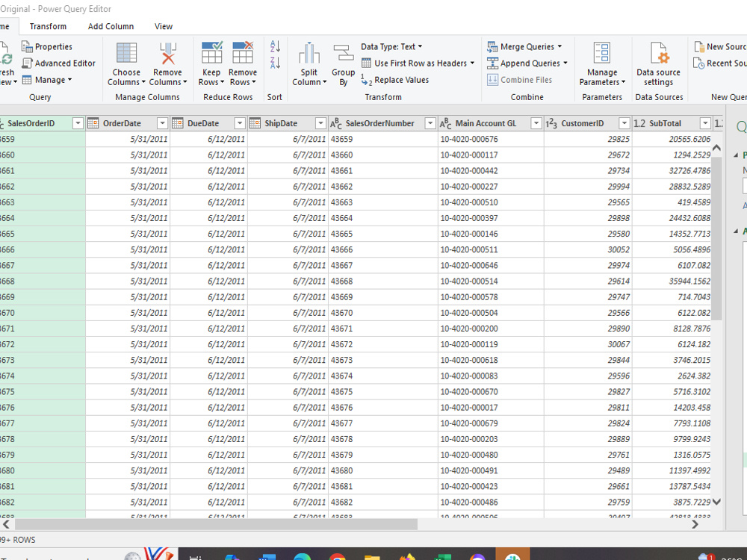Click the scroll right arrow
Viewport: 747px width, 560px height.
click(695, 524)
